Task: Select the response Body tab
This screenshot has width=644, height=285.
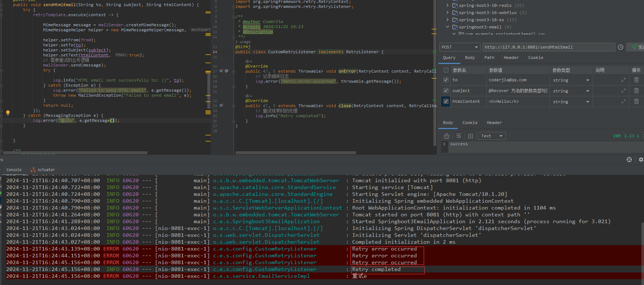Action: point(448,123)
